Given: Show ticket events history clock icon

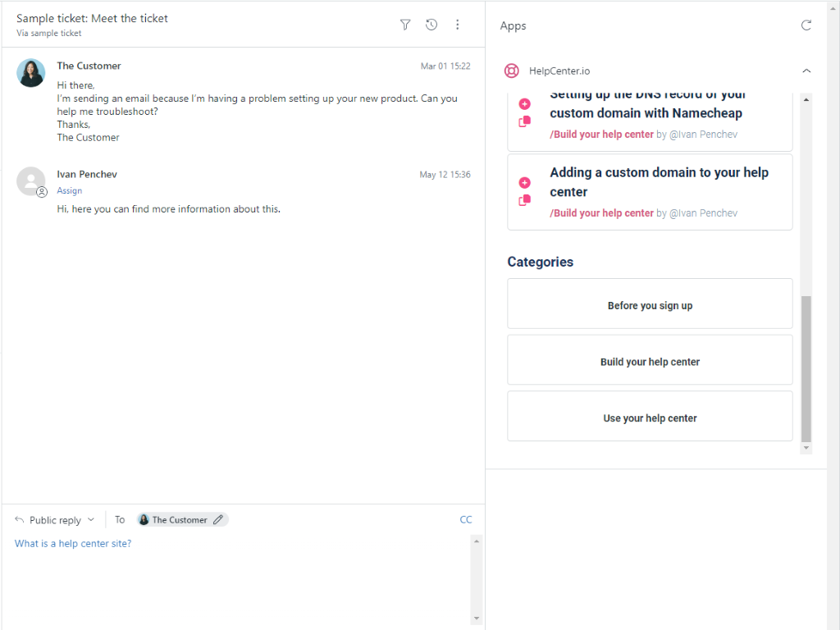Looking at the screenshot, I should [431, 25].
